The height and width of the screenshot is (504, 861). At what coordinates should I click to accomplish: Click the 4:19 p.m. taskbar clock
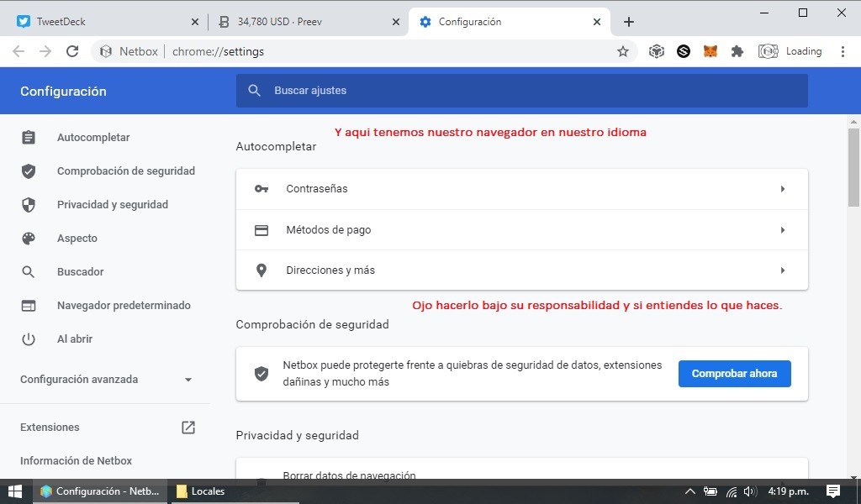[x=789, y=491]
